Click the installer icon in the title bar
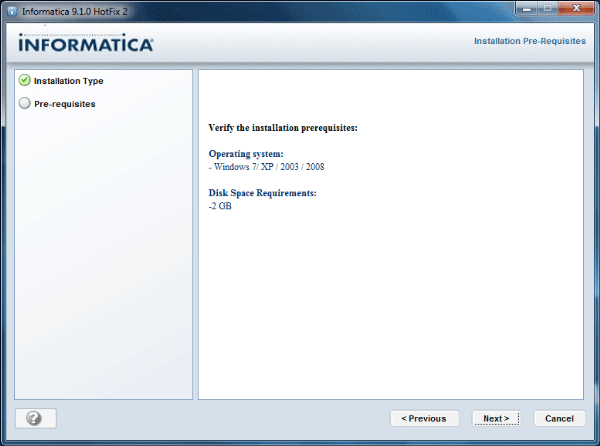 pyautogui.click(x=12, y=11)
